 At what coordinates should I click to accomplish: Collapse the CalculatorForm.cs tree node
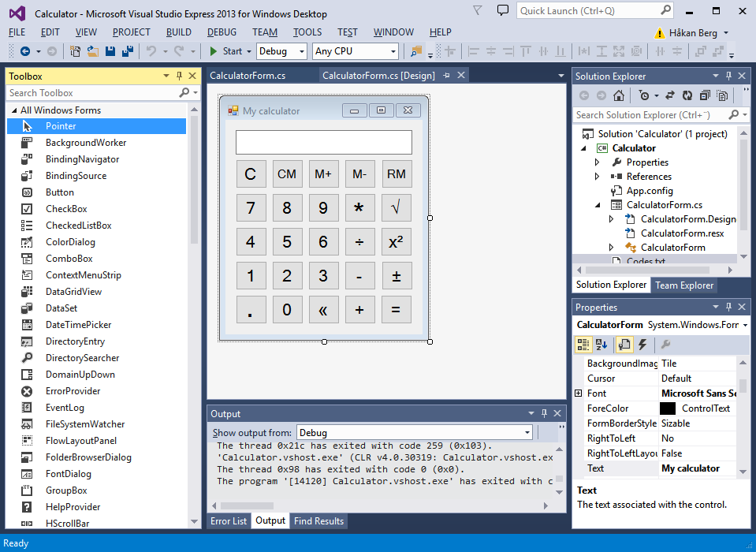(x=598, y=205)
